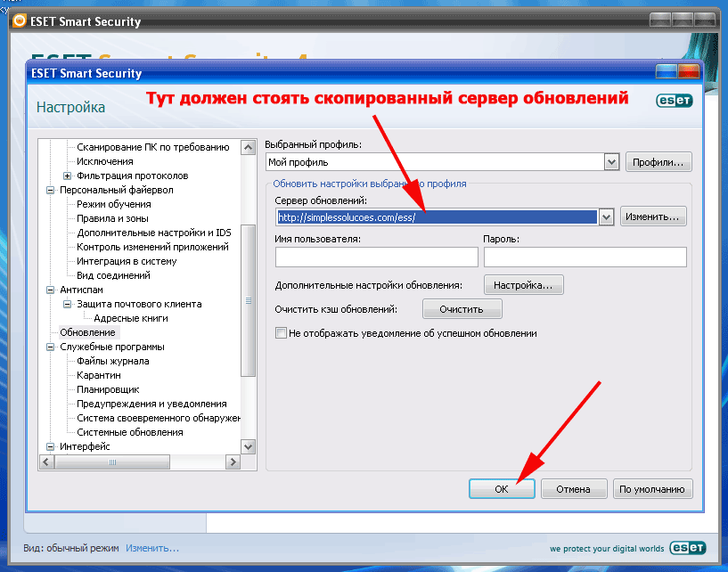Collapse the Служебные программы tree node
Screen dimensions: 728x572
[50, 347]
